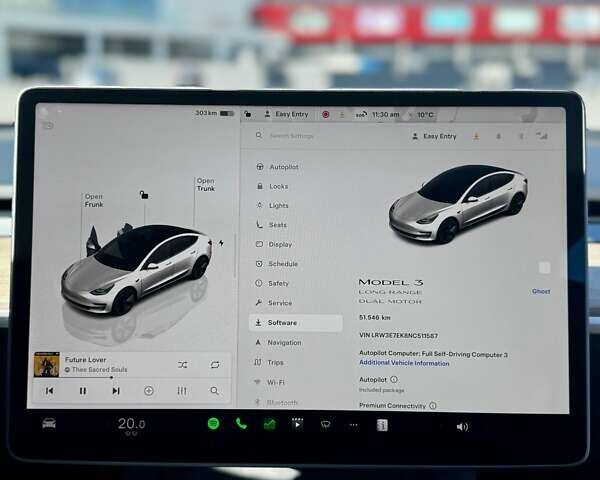
Task: Open Easy Entry profile in settings header
Action: 434,136
